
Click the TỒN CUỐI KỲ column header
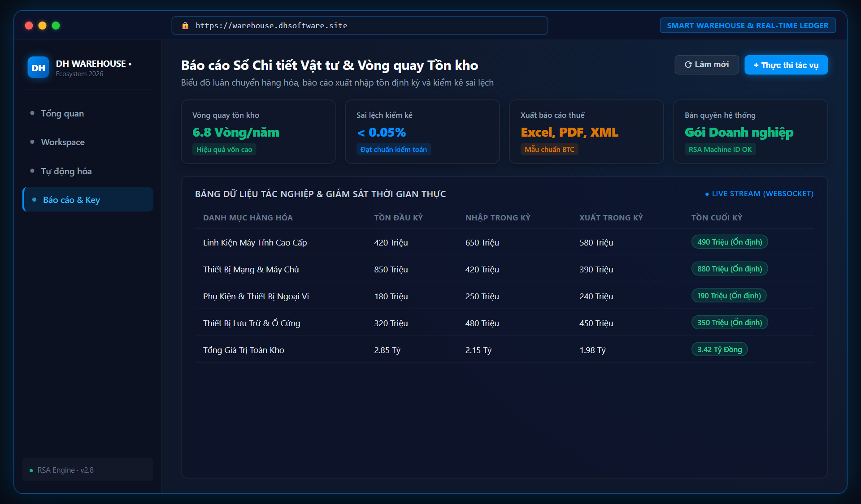coord(717,218)
